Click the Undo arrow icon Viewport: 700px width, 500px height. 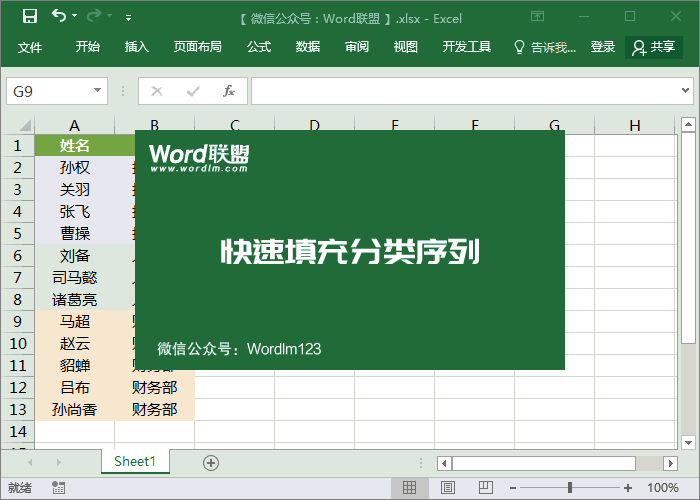click(59, 16)
